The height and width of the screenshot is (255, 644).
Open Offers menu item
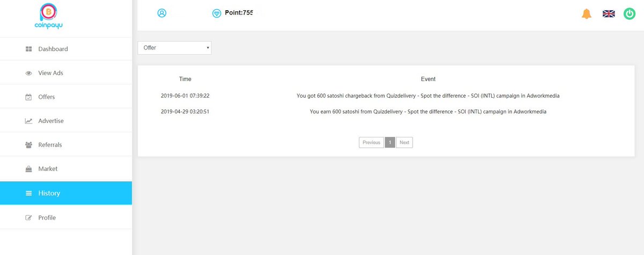tap(65, 97)
